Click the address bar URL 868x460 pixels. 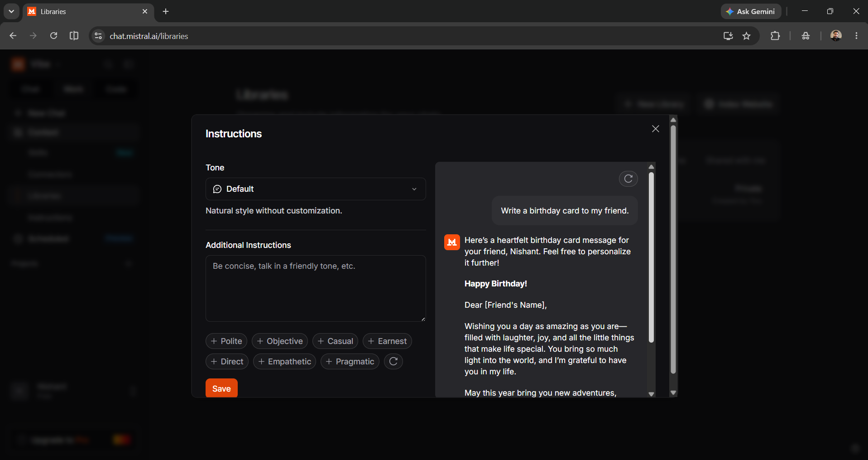(149, 36)
